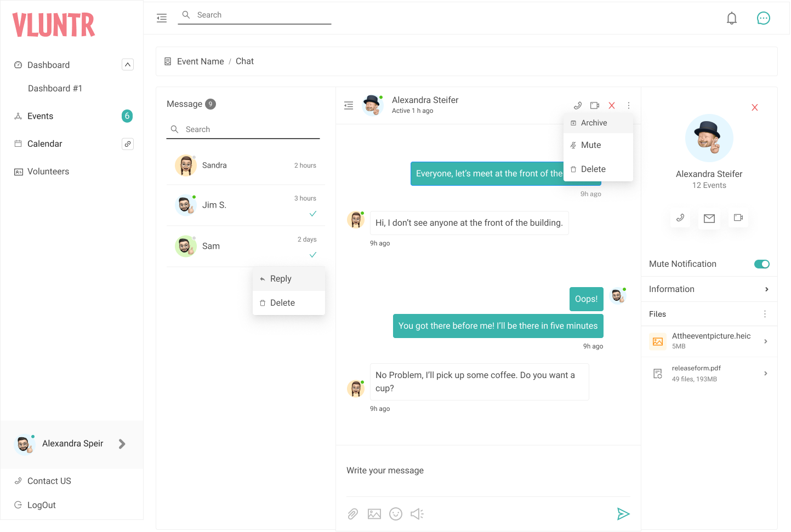Focus the Write your message field

tap(488, 471)
